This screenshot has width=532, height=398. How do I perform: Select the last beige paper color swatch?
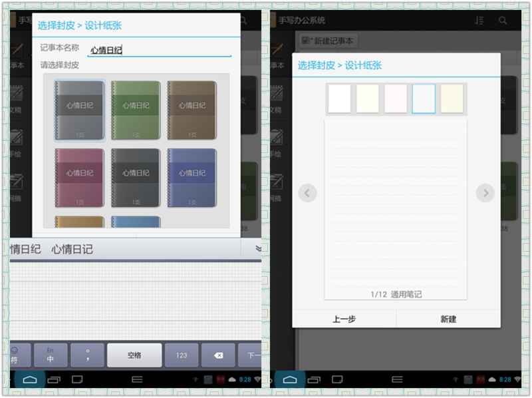452,99
